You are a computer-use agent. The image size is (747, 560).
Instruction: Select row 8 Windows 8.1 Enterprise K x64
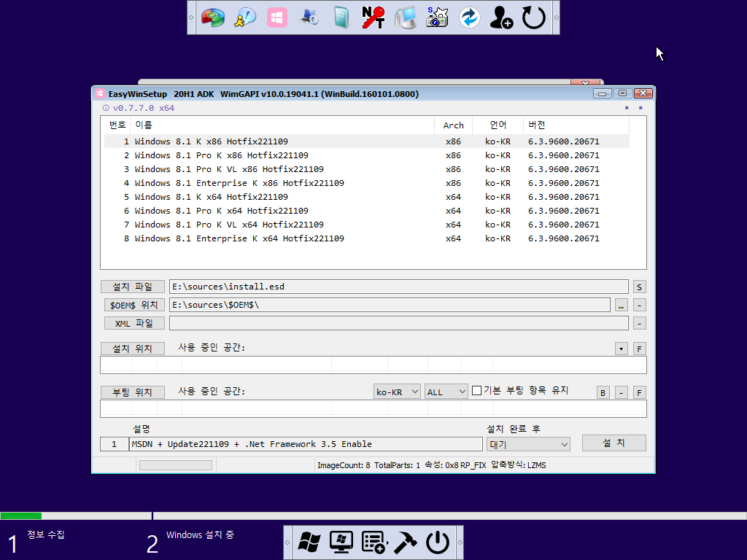coord(367,238)
